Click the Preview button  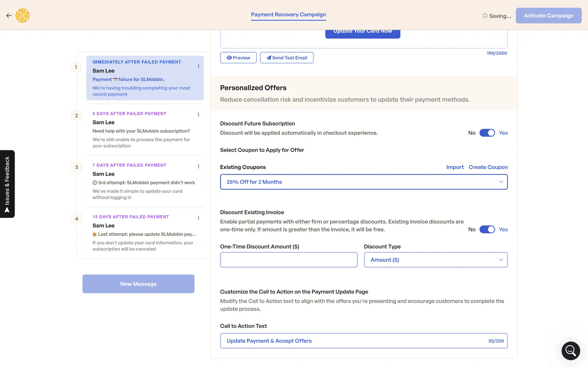tap(238, 58)
